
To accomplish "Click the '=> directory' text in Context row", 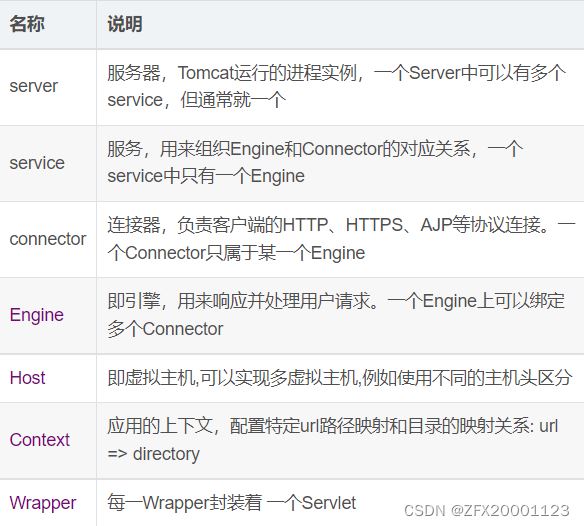I will click(153, 454).
